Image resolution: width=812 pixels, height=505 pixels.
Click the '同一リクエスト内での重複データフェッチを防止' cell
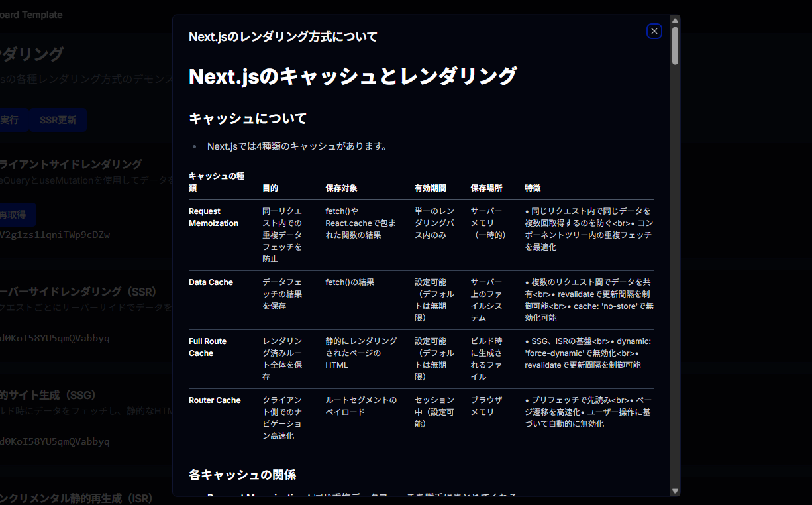point(282,235)
